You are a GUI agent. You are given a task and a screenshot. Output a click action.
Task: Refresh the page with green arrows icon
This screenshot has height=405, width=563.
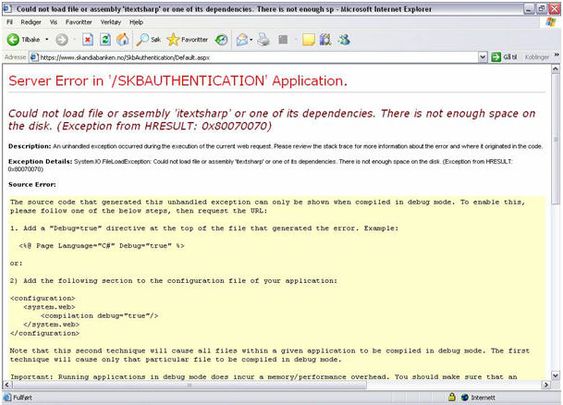coord(105,39)
